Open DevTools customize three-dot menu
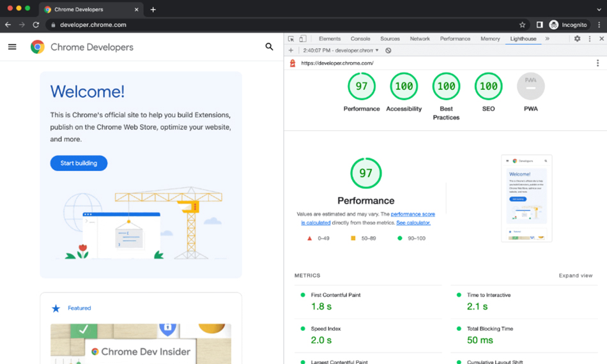This screenshot has width=607, height=364. [x=590, y=39]
